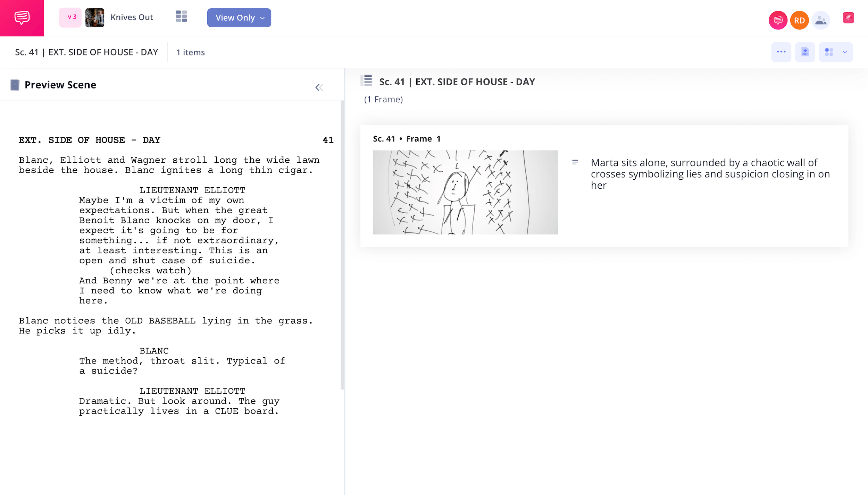The height and width of the screenshot is (495, 868).
Task: Collapse the Preview Scene panel
Action: point(319,87)
